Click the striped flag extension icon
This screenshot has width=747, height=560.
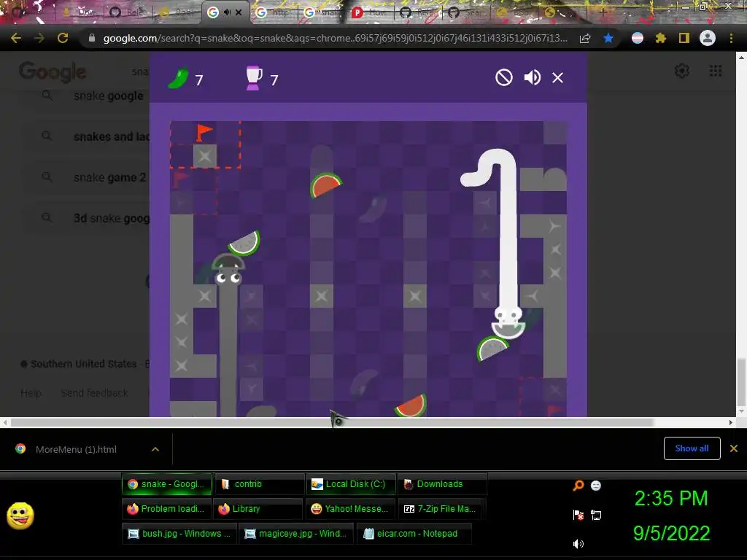(x=637, y=38)
